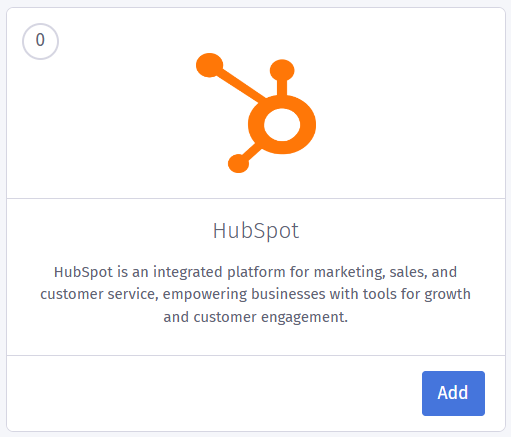Click the white center of the sprocket ring
Screen dimensions: 511x437
(282, 125)
